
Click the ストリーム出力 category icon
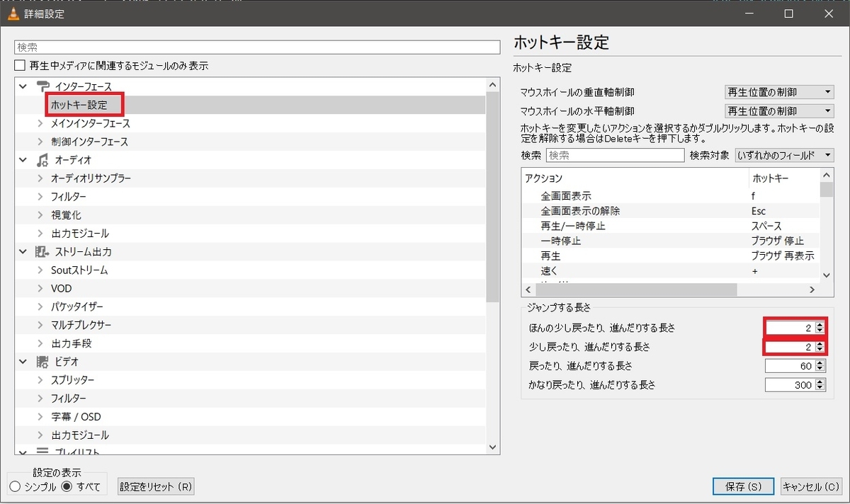point(42,252)
